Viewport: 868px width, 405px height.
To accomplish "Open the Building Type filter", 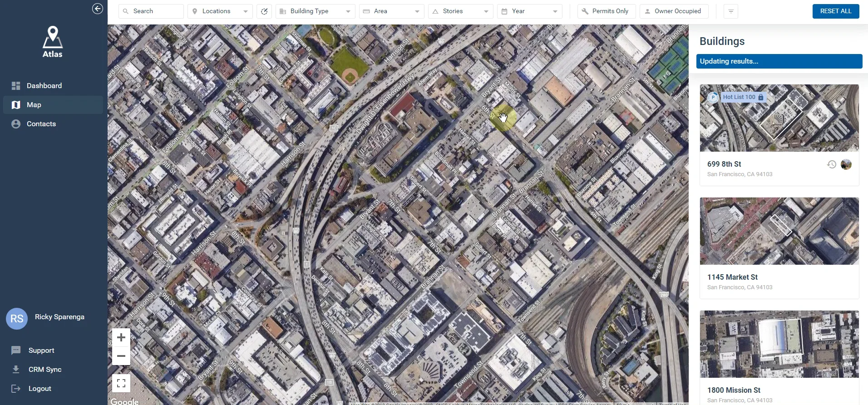I will click(x=316, y=11).
